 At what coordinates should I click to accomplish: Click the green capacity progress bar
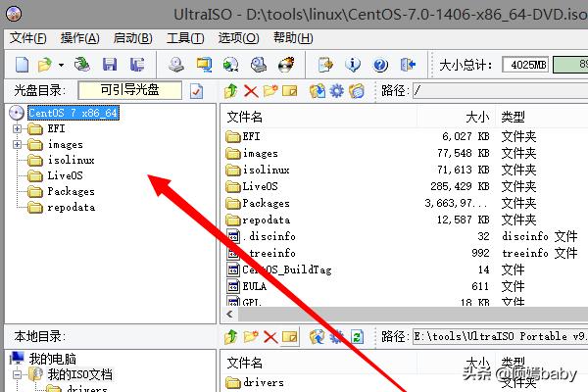pos(570,65)
